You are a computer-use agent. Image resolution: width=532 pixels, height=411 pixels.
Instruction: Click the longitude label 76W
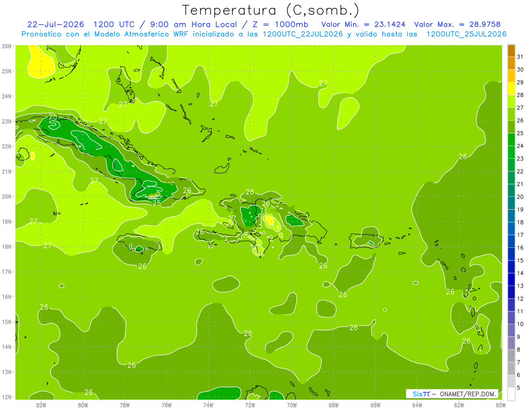tap(167, 405)
